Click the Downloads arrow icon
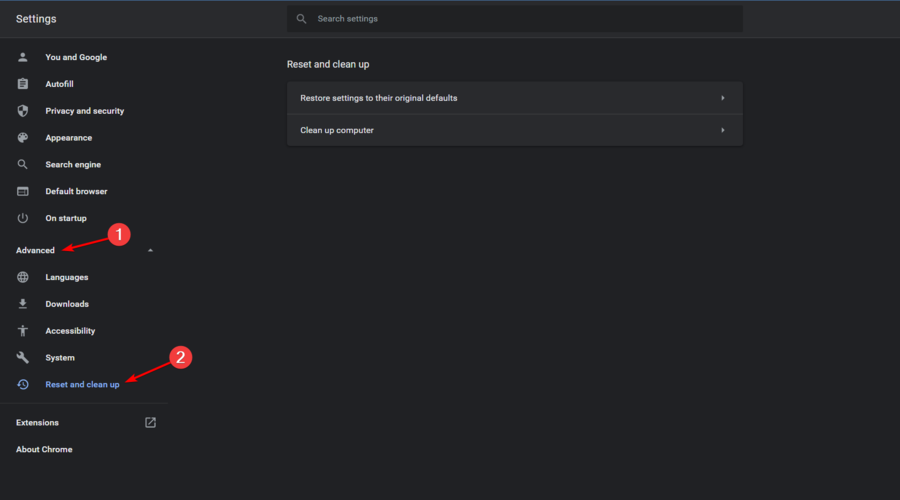Viewport: 900px width, 500px height. [x=22, y=304]
